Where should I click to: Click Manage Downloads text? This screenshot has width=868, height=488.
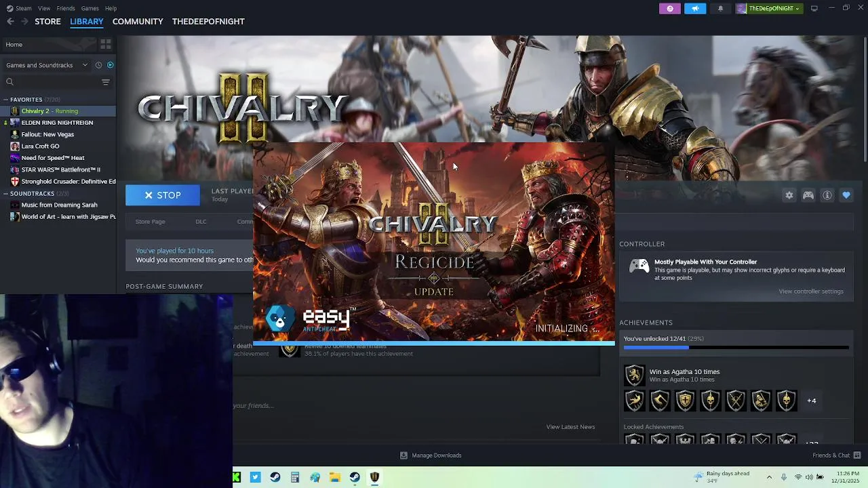[437, 455]
